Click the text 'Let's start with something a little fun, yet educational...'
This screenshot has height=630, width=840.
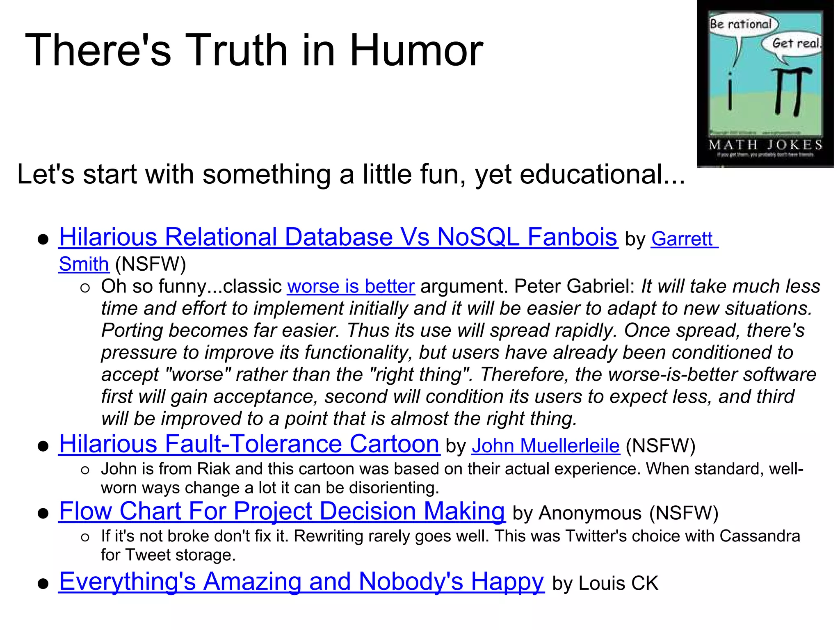coord(352,174)
